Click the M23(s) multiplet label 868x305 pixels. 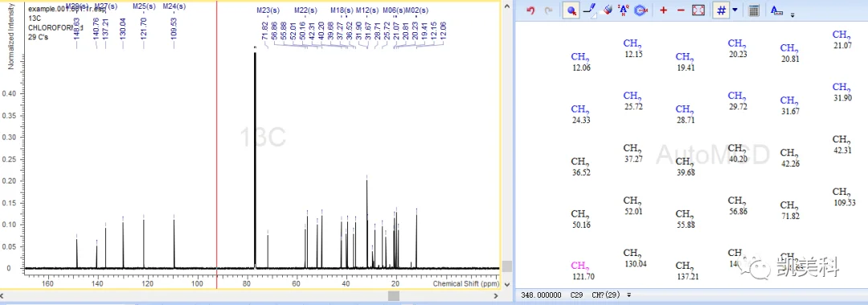[268, 10]
